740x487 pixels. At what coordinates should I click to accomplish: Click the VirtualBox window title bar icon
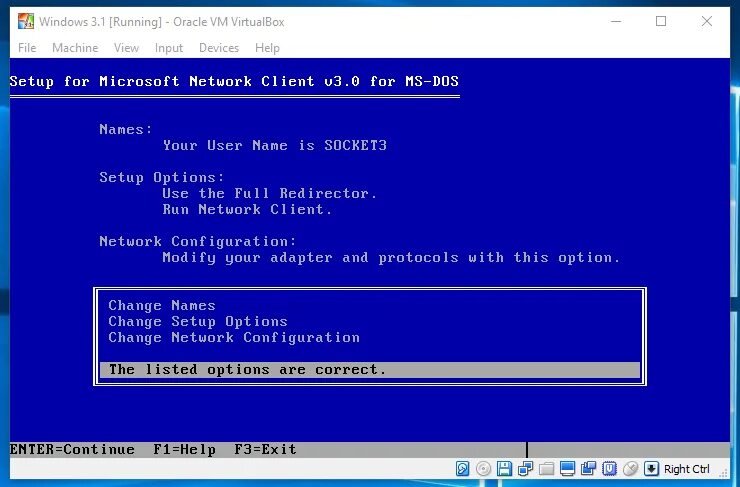coord(26,21)
